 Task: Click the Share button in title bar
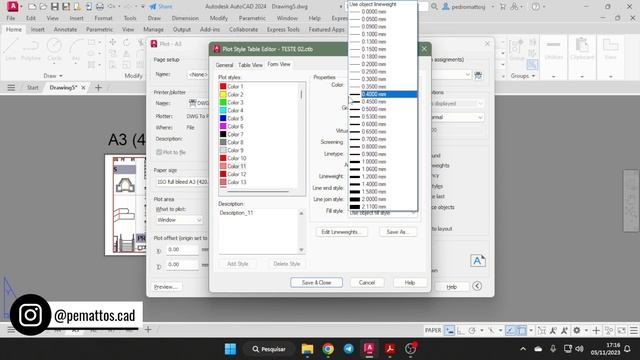[x=161, y=7]
